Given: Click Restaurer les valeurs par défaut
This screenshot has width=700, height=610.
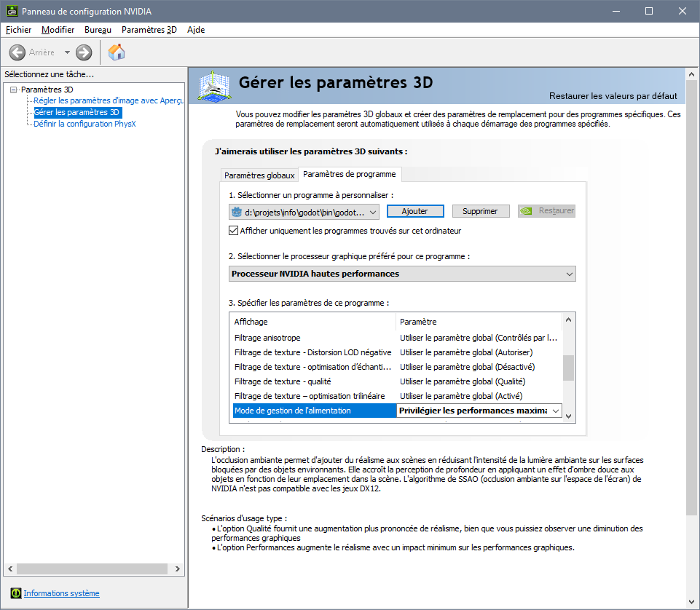Looking at the screenshot, I should [613, 96].
